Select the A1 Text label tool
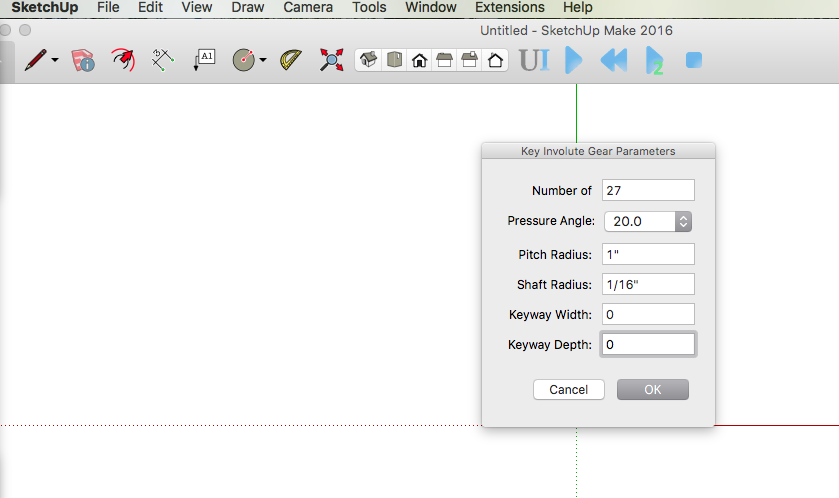Image resolution: width=839 pixels, height=498 pixels. [x=204, y=59]
